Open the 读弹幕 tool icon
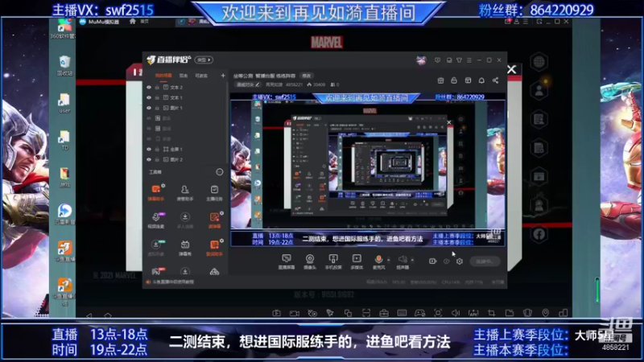This screenshot has height=362, width=644. tap(214, 220)
